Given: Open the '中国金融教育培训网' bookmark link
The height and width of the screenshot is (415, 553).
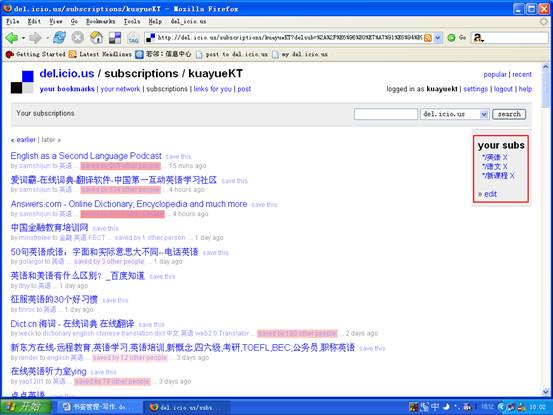Looking at the screenshot, I should coord(49,227).
